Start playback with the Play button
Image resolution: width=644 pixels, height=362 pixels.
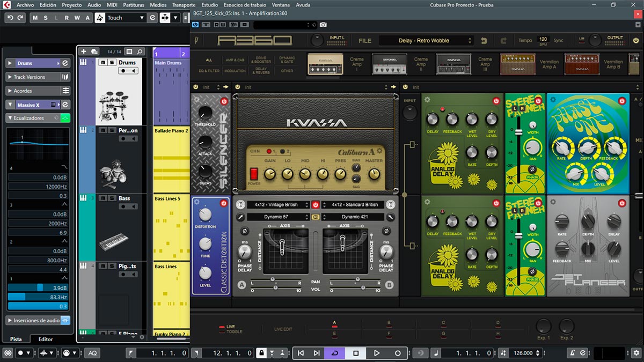point(377,353)
